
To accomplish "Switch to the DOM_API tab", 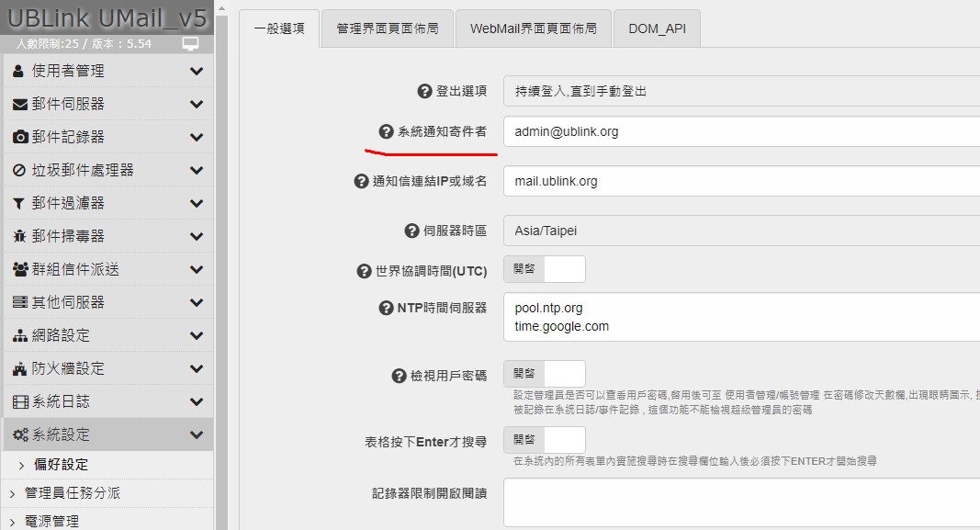I will (x=656, y=28).
